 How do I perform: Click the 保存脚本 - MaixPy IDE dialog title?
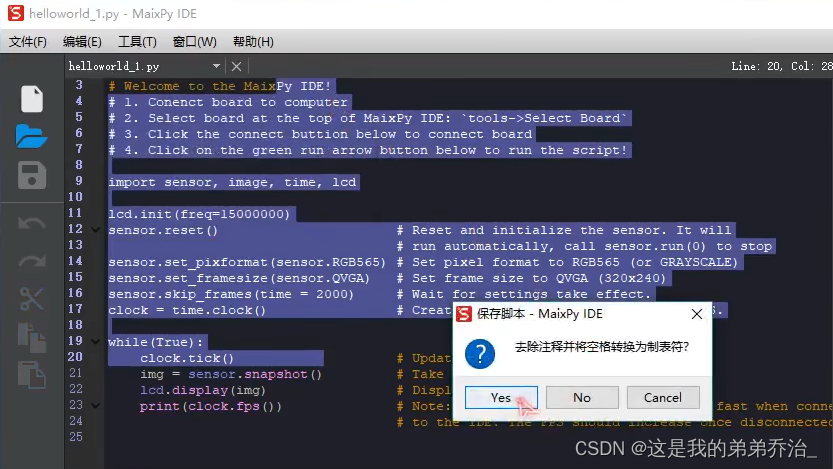540,314
